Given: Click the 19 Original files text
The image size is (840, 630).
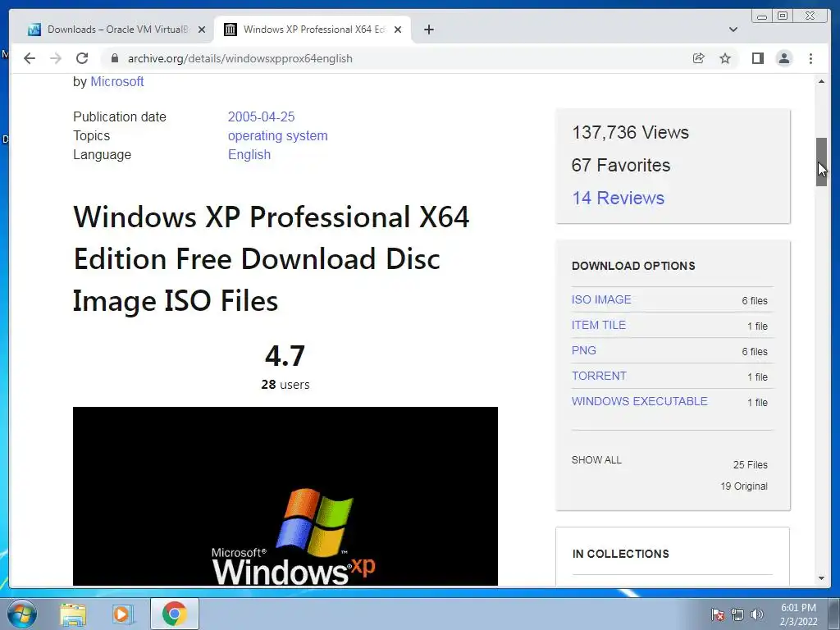Looking at the screenshot, I should pyautogui.click(x=743, y=486).
